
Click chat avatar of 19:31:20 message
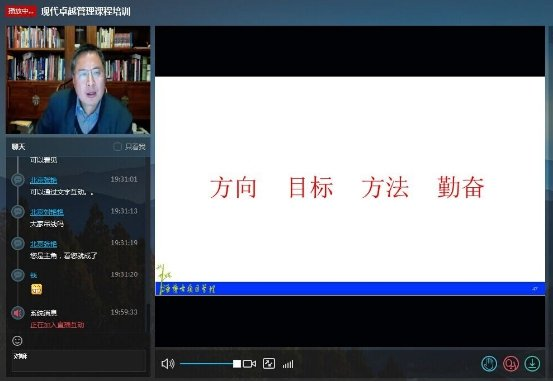[x=18, y=275]
